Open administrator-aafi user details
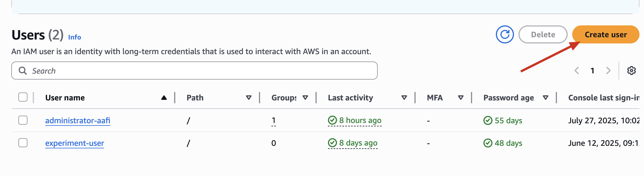Screen dimensions: 644x176 coord(78,120)
